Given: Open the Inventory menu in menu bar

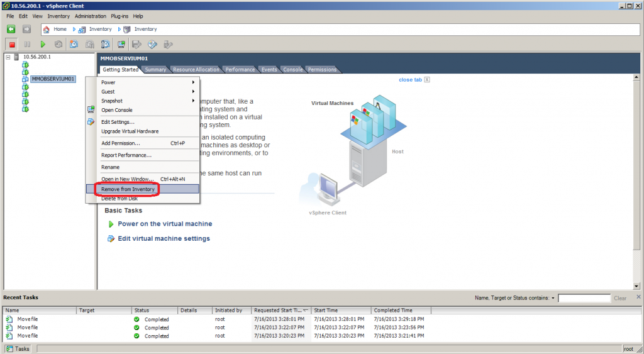Looking at the screenshot, I should tap(58, 16).
